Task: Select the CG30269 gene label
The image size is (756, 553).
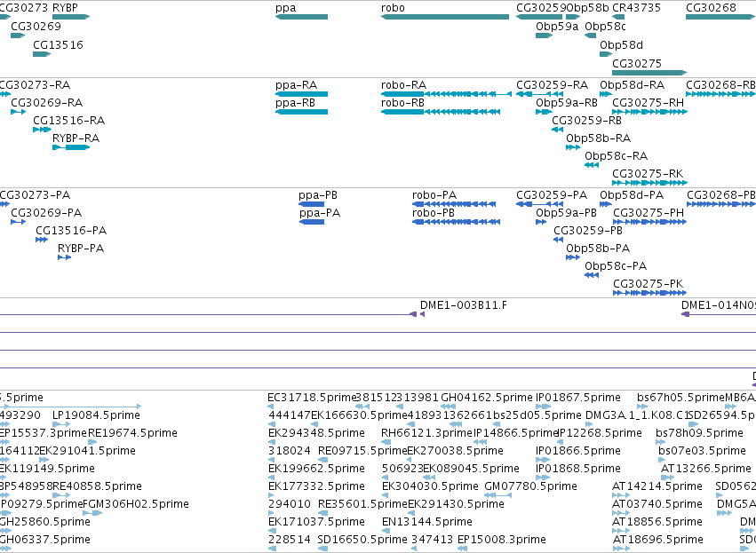Action: tap(36, 26)
